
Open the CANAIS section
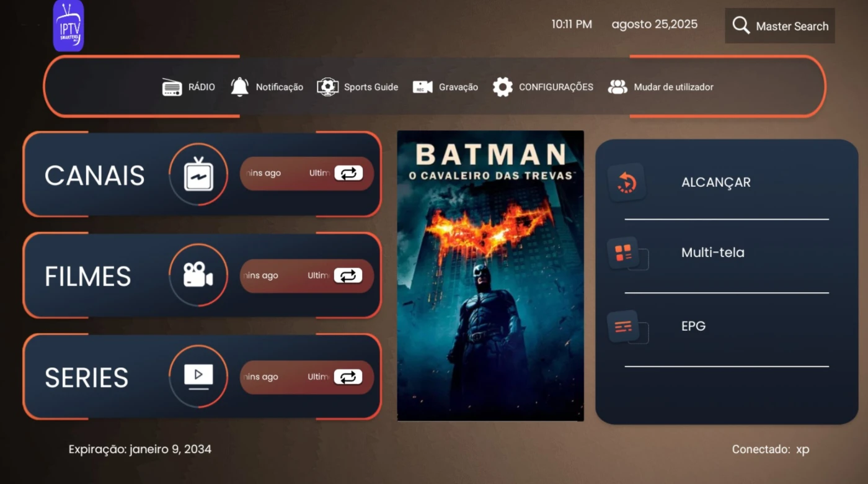[x=202, y=174]
